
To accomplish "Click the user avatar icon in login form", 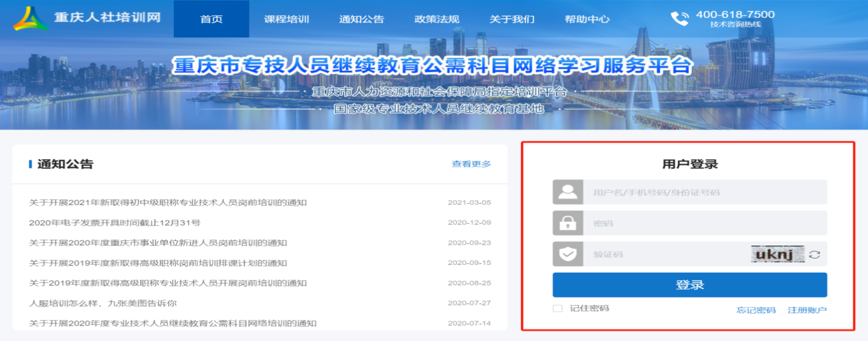I will 568,192.
